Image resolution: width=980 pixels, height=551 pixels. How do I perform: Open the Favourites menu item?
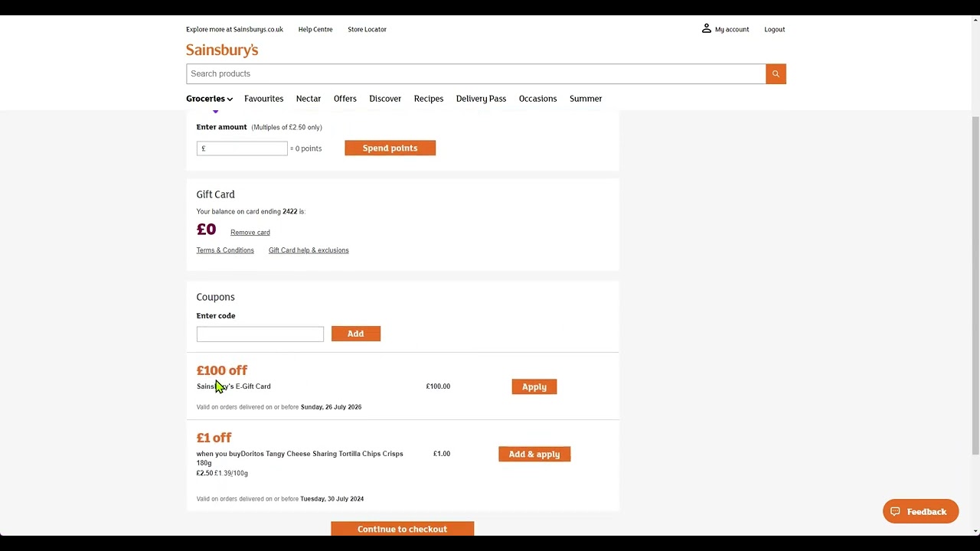click(263, 99)
